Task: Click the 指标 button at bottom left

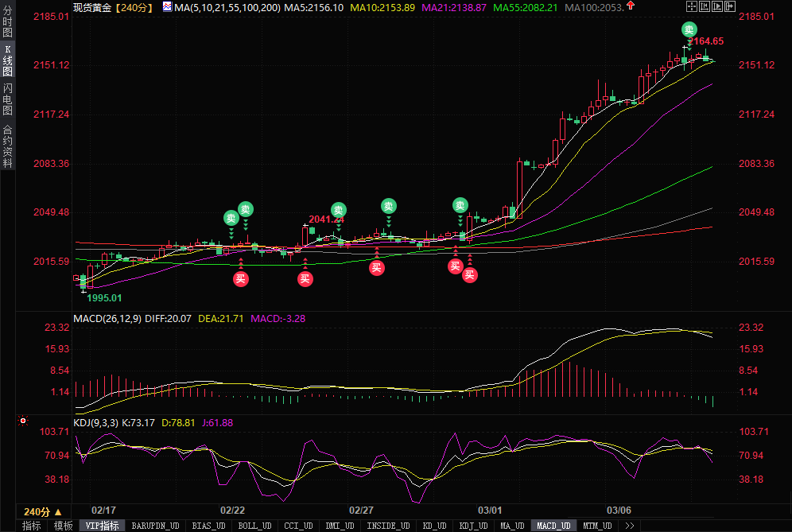Action: [31, 526]
